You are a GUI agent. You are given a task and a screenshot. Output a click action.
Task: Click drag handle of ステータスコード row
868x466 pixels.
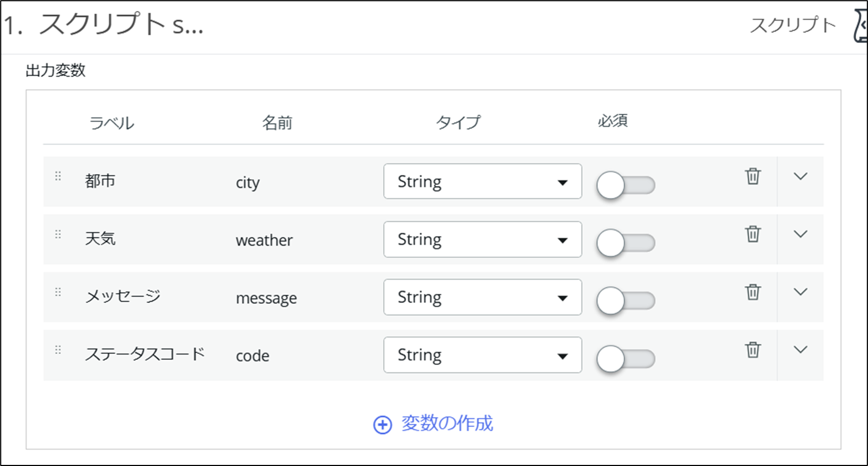point(58,350)
